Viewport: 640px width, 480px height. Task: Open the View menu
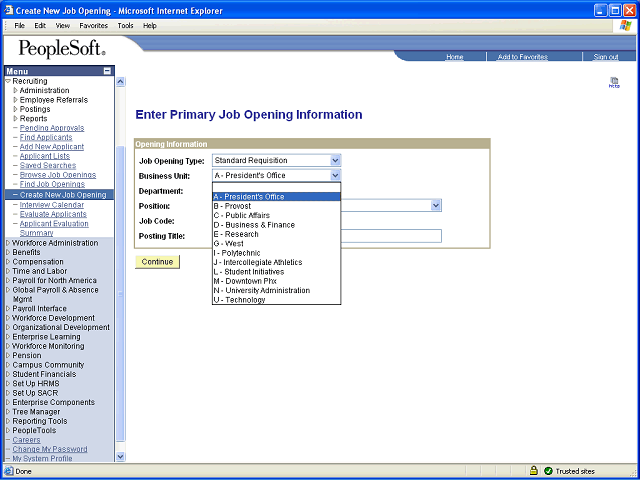(x=63, y=26)
